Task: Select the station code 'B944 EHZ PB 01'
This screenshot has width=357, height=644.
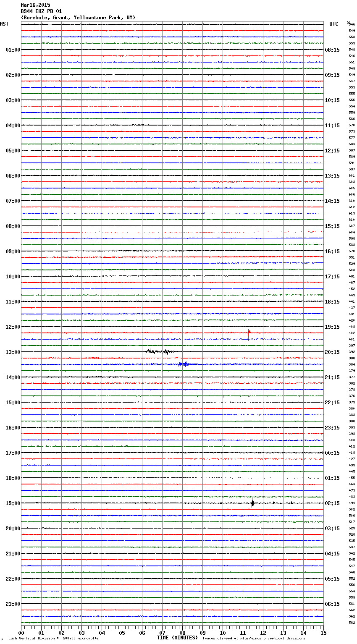Action: click(x=41, y=11)
